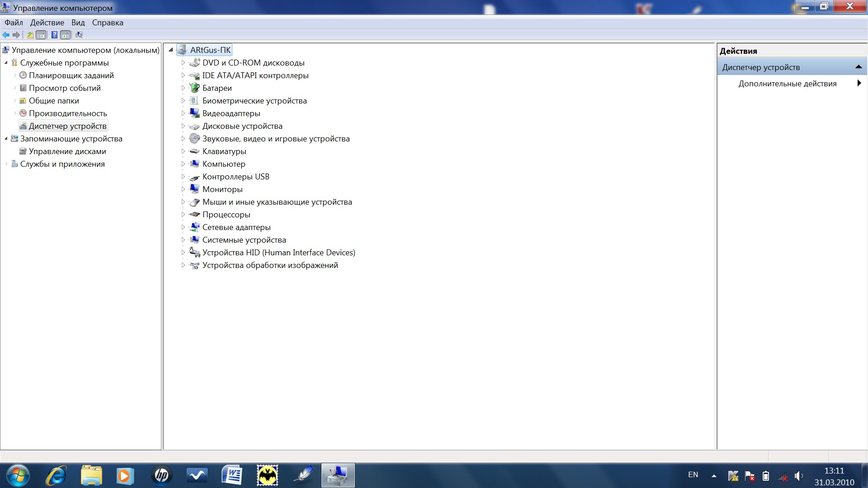Screen dimensions: 868x488
Task: Toggle the Action pane toolbar button
Action: click(66, 35)
